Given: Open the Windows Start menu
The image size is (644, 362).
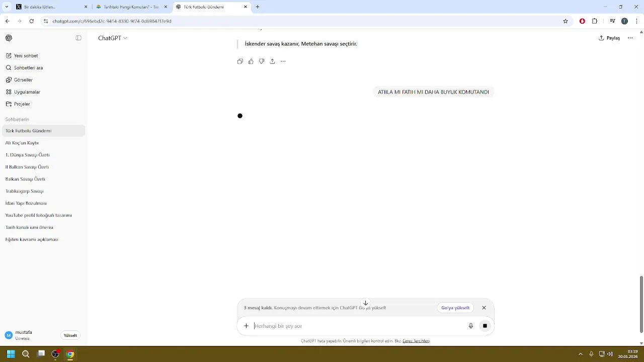Looking at the screenshot, I should point(11,354).
